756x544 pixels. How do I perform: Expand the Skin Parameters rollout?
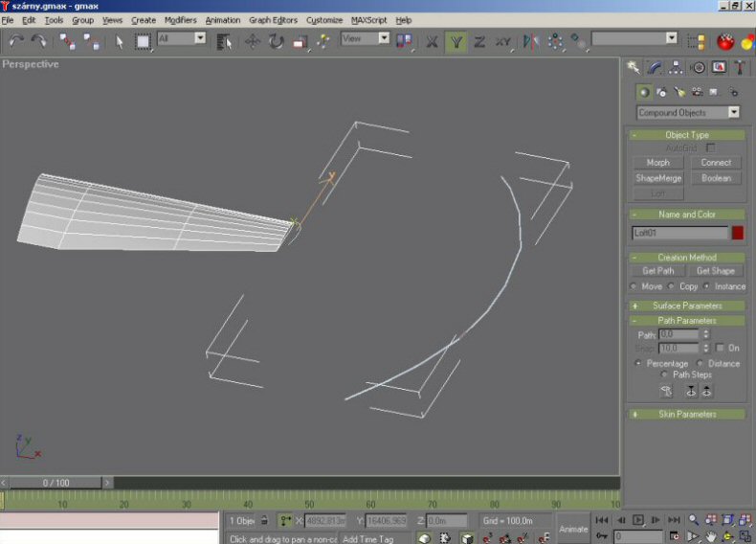(x=688, y=414)
